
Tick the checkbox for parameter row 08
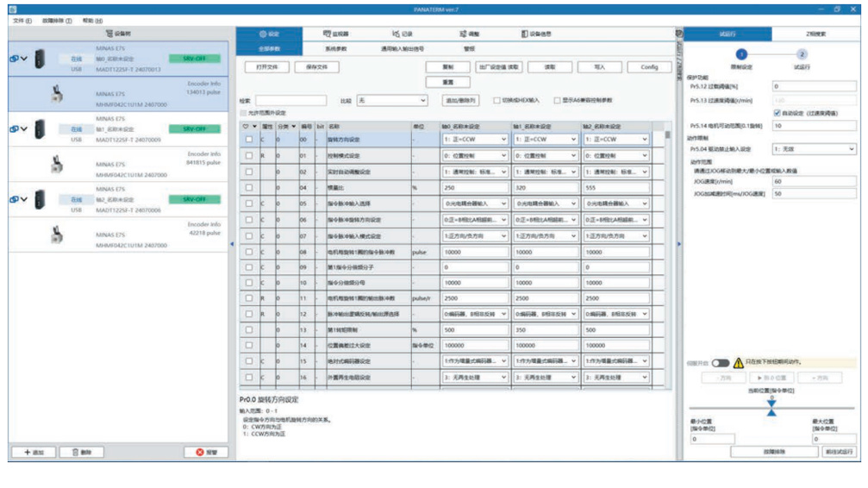tap(249, 252)
